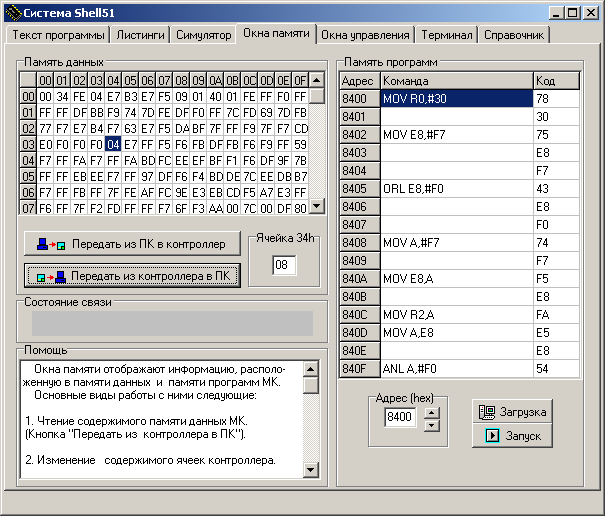
Task: Click address cell 840F
Action: [x=360, y=369]
